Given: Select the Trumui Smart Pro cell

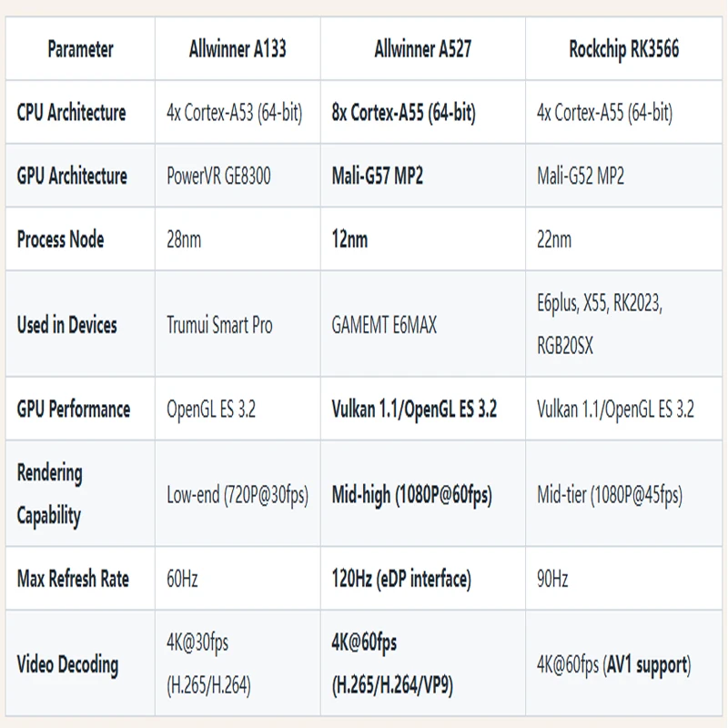Looking at the screenshot, I should point(238,325).
